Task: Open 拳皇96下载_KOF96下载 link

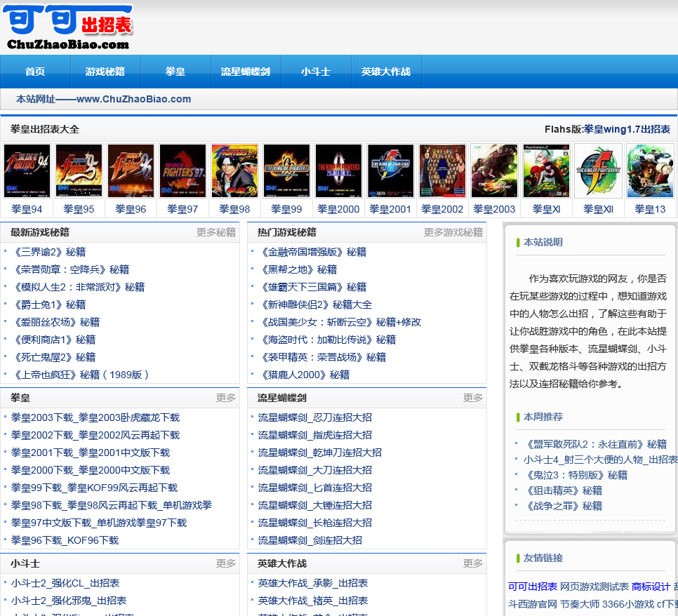Action: 65,540
